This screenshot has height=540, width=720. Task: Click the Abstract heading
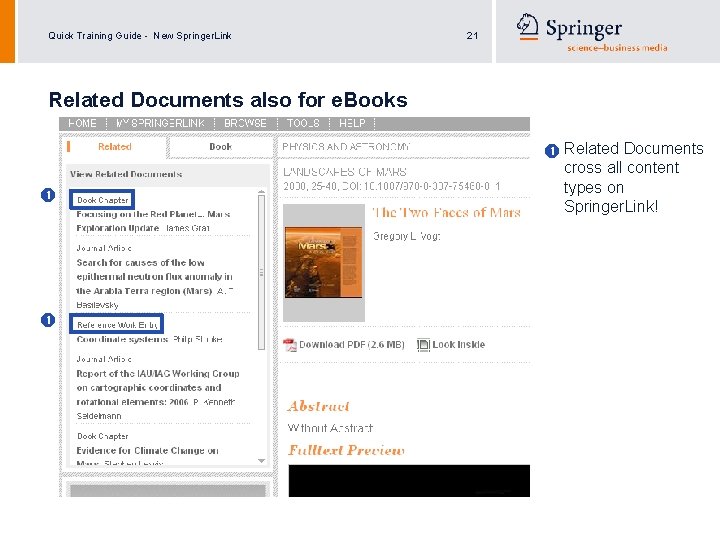(x=319, y=406)
